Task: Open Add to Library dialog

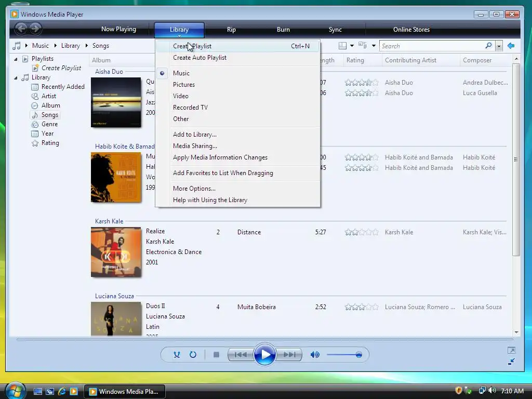Action: (237, 135)
